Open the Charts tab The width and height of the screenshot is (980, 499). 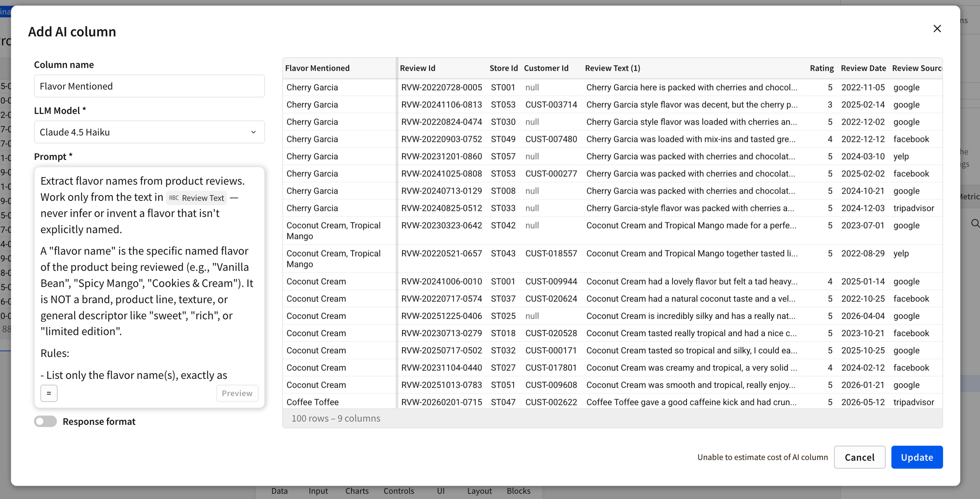point(357,491)
